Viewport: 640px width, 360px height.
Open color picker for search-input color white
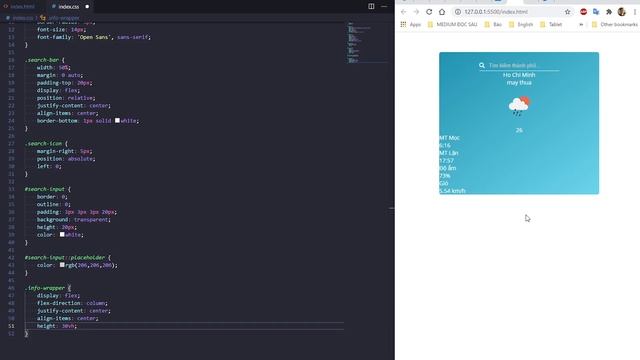tap(62, 234)
